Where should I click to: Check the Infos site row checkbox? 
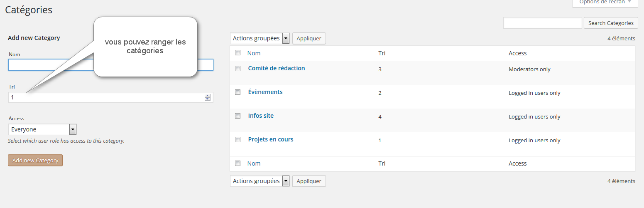click(x=238, y=116)
